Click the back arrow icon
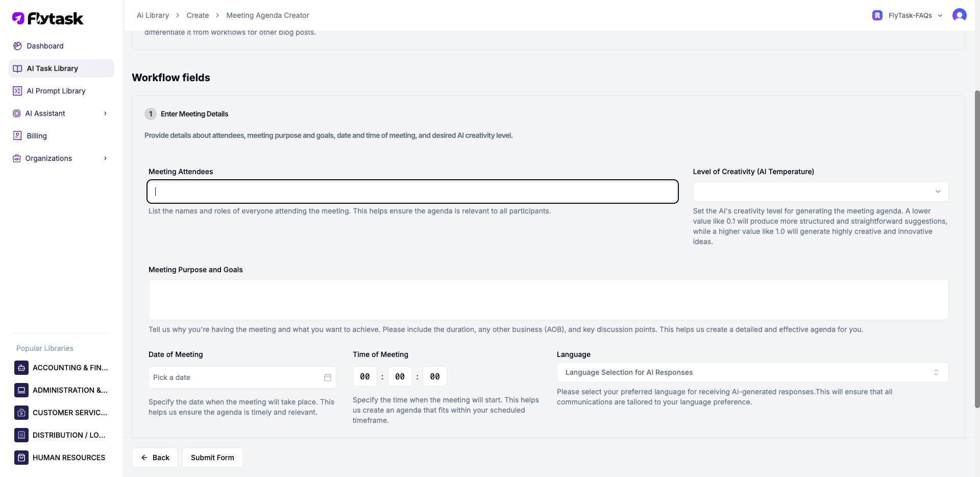This screenshot has height=477, width=980. [x=144, y=458]
